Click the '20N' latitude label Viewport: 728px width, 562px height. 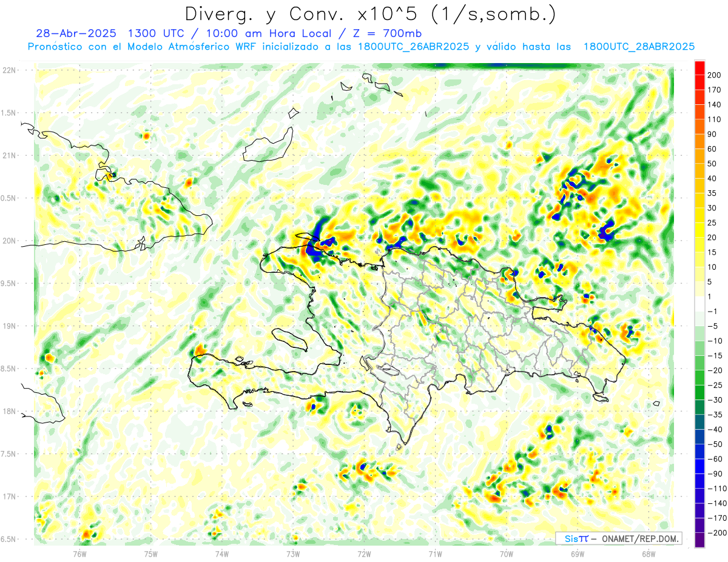[x=9, y=241]
